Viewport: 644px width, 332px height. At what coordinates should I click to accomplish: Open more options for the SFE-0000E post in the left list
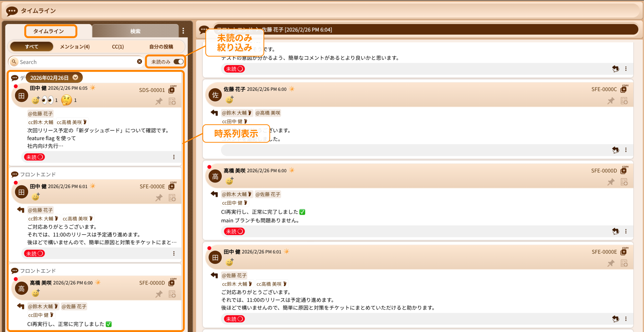coord(174,253)
